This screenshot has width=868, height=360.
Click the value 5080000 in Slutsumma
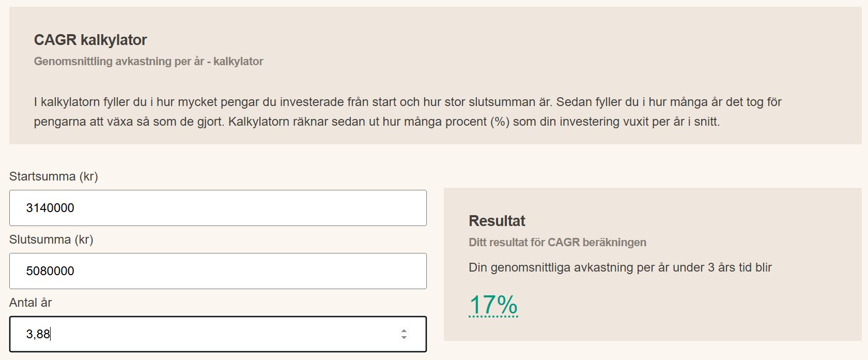point(50,271)
